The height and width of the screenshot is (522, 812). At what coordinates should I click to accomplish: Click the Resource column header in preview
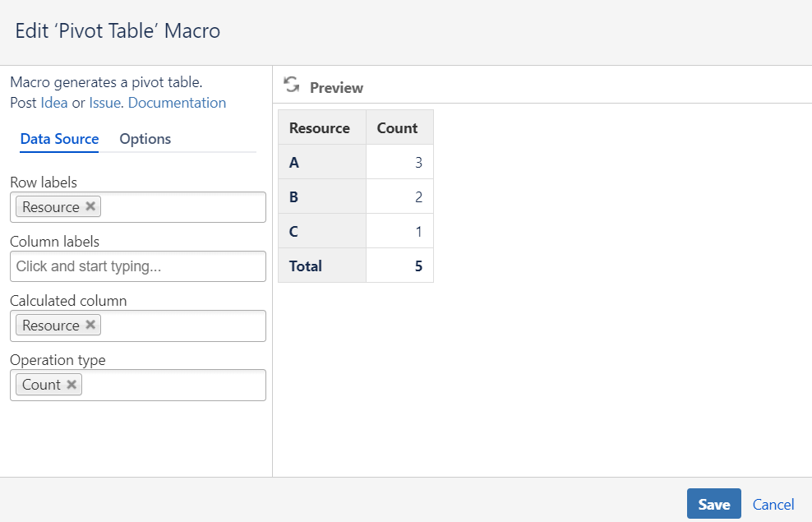320,128
